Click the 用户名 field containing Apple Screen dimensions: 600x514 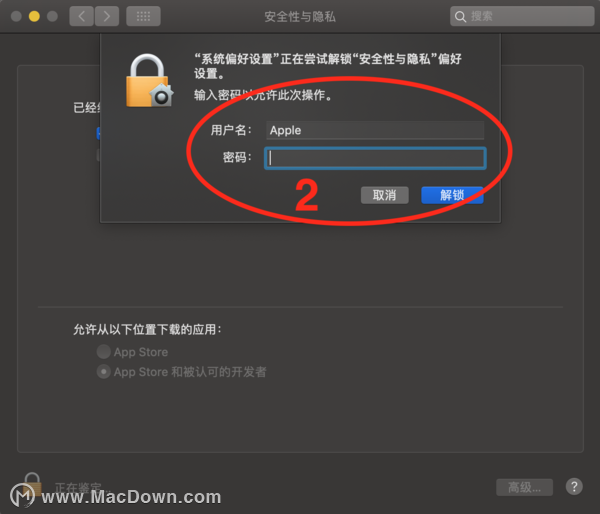375,130
